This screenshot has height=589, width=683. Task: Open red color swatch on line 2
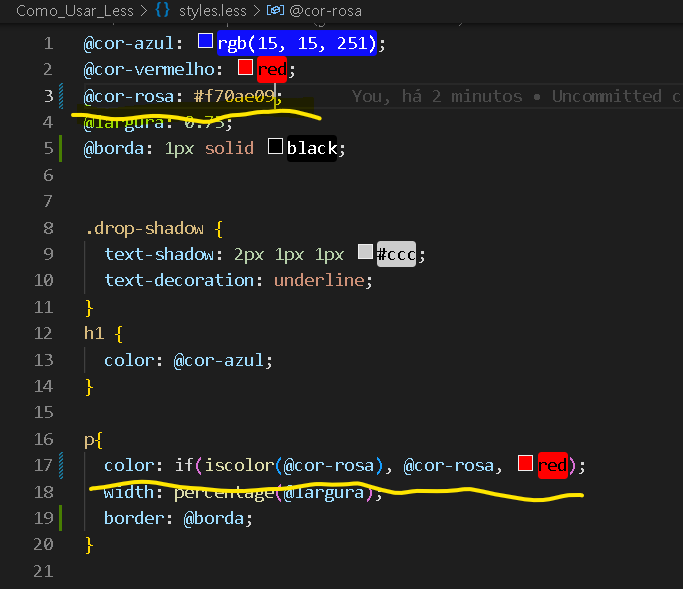coord(245,67)
